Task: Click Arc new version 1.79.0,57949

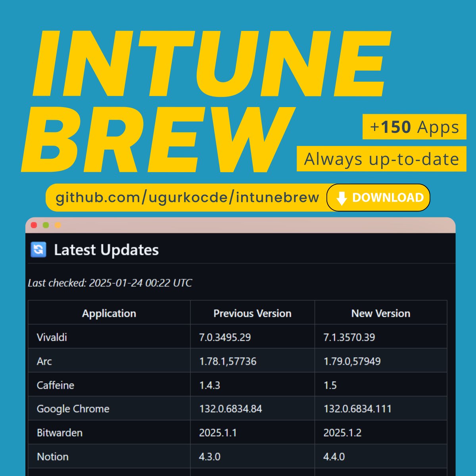Action: pos(352,361)
